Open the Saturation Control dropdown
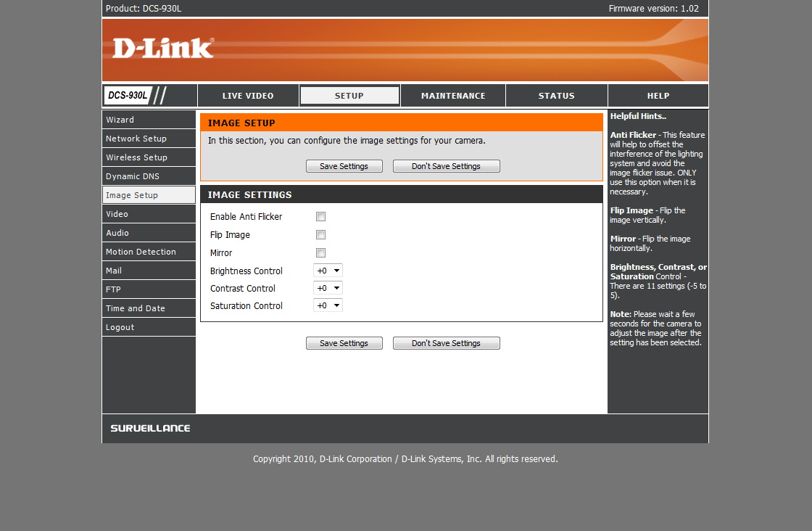The height and width of the screenshot is (531, 812). tap(328, 305)
